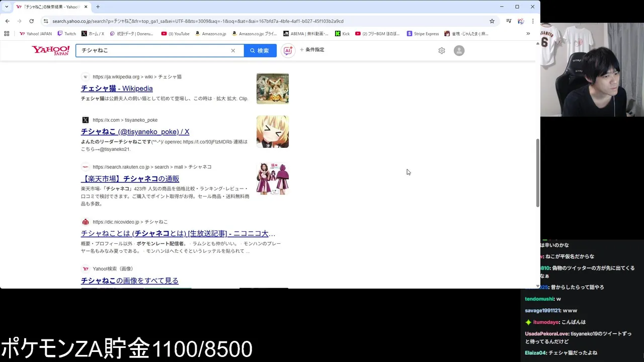Open the Yahoo AI assistant icon
644x362 pixels.
(288, 50)
